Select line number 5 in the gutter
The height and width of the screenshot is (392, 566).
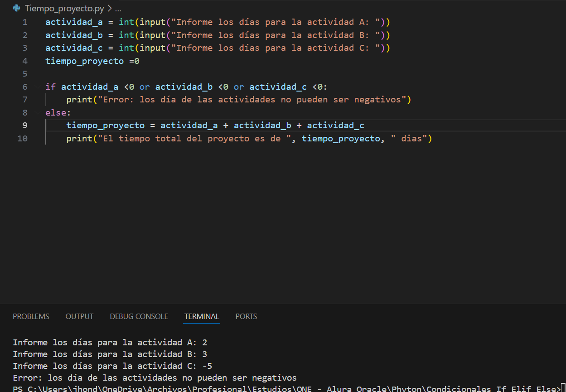point(24,73)
